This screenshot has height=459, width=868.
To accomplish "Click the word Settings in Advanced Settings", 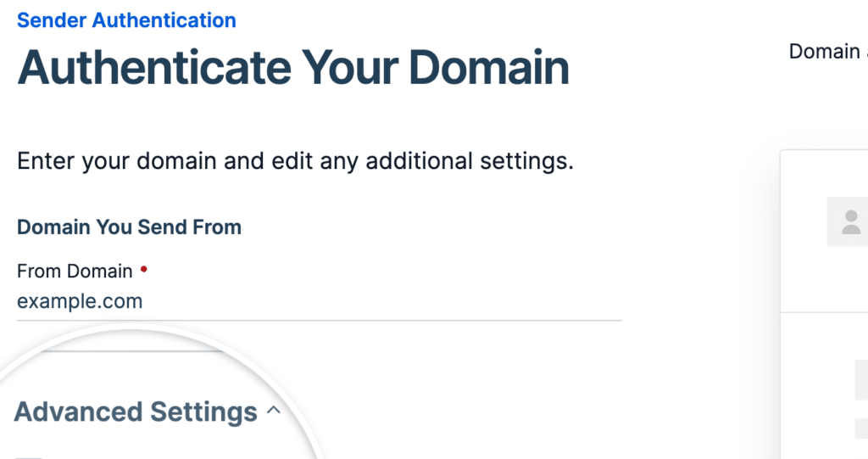I will pos(203,411).
